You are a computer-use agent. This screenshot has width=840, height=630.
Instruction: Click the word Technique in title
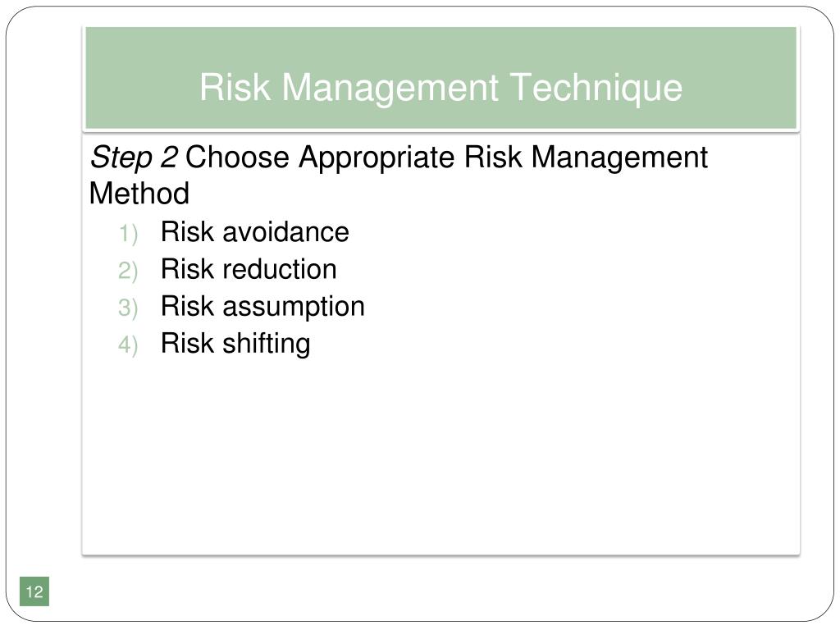tap(596, 87)
